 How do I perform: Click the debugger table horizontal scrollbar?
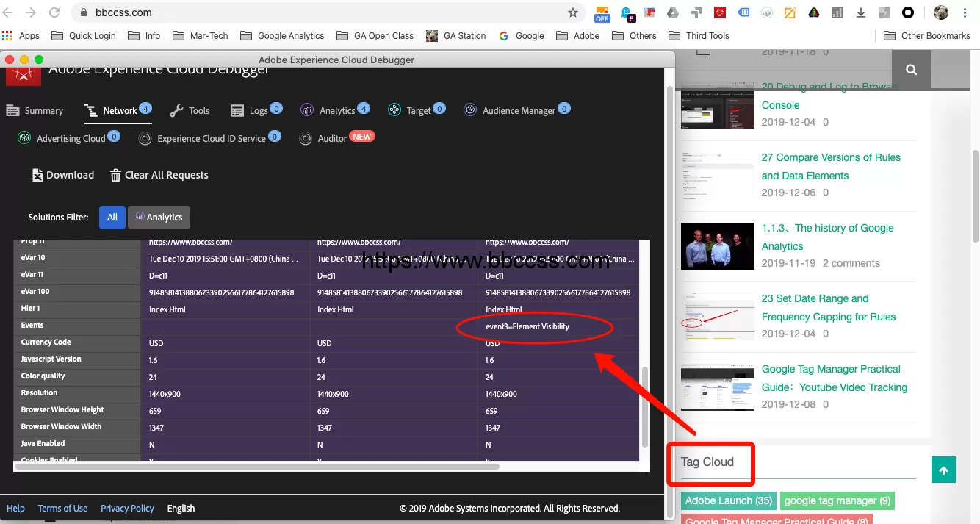256,466
